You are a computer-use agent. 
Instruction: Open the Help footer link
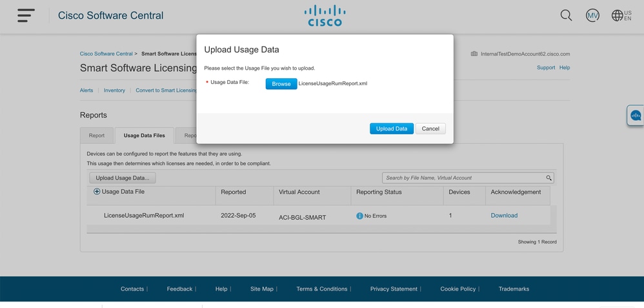[221, 289]
